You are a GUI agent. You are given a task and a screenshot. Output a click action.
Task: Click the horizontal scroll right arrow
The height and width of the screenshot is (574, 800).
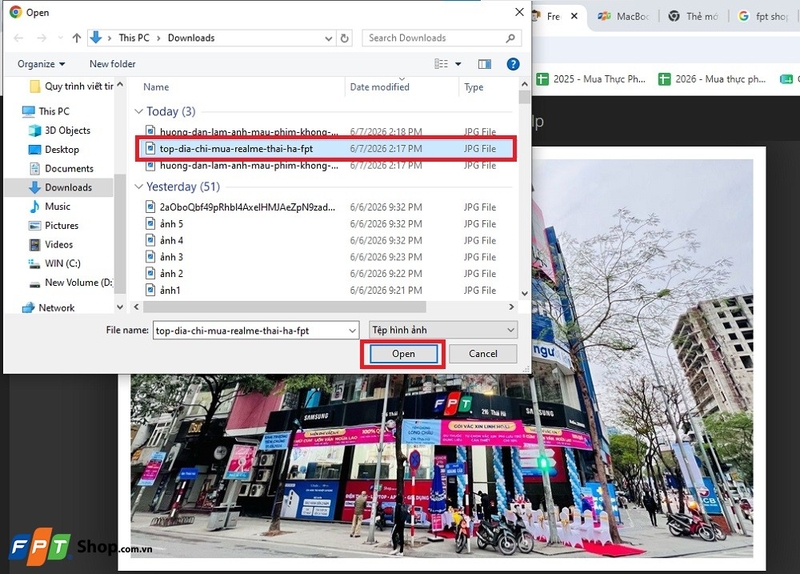pos(511,307)
